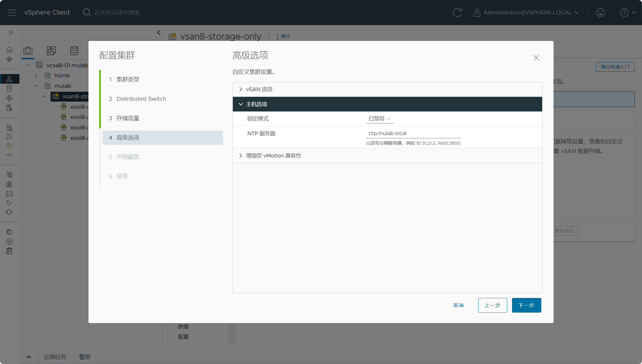Screen dimensions: 642x364
Task: Open the 警报 tab
Action: coord(85,357)
